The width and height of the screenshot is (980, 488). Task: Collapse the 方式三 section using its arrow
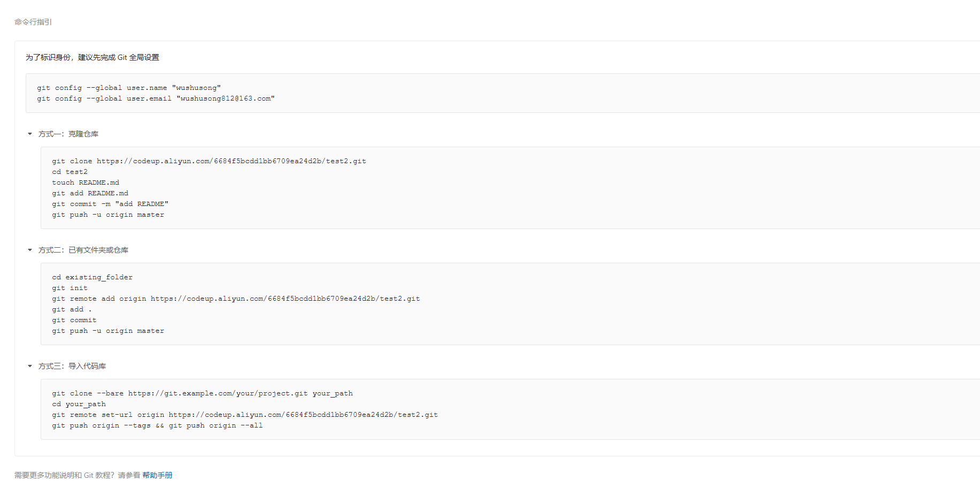point(30,366)
